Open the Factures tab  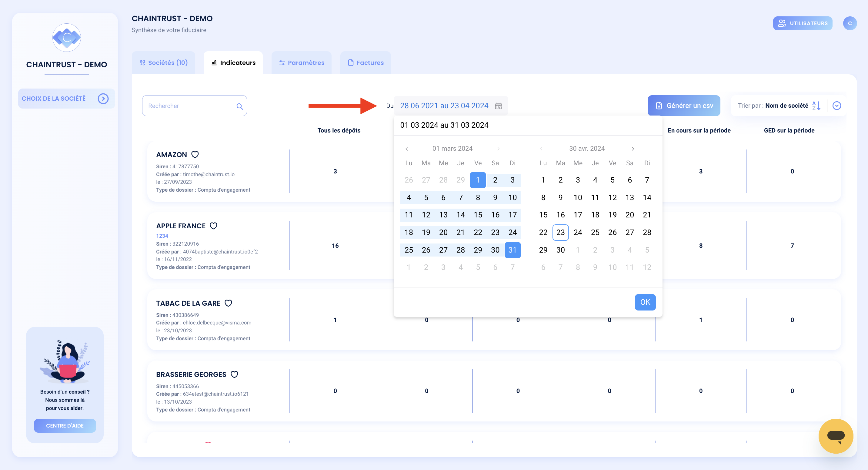coord(366,63)
